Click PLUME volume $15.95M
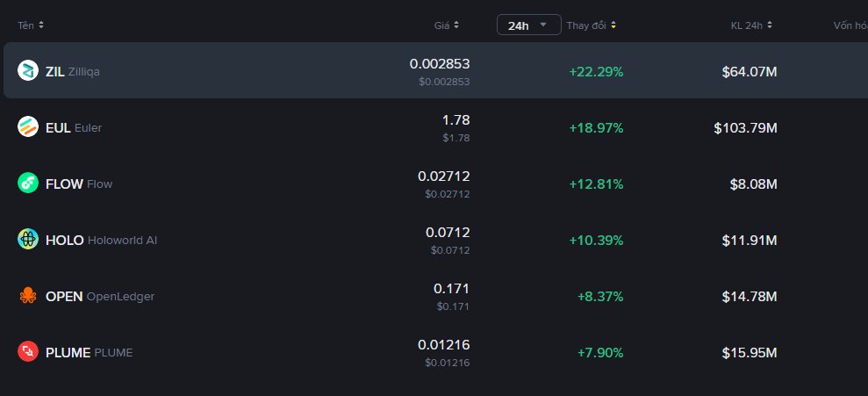The height and width of the screenshot is (396, 868). pyautogui.click(x=750, y=353)
